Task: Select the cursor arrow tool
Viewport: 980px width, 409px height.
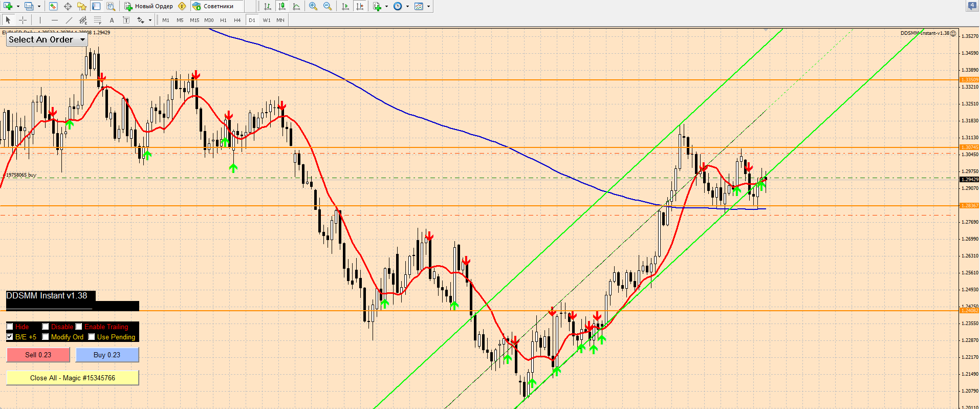Action: 8,20
